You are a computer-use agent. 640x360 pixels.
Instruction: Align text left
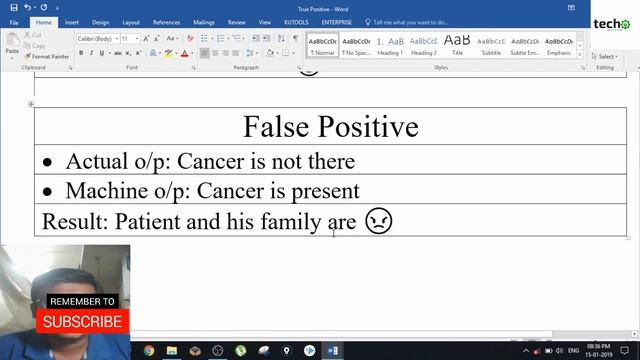pos(204,53)
